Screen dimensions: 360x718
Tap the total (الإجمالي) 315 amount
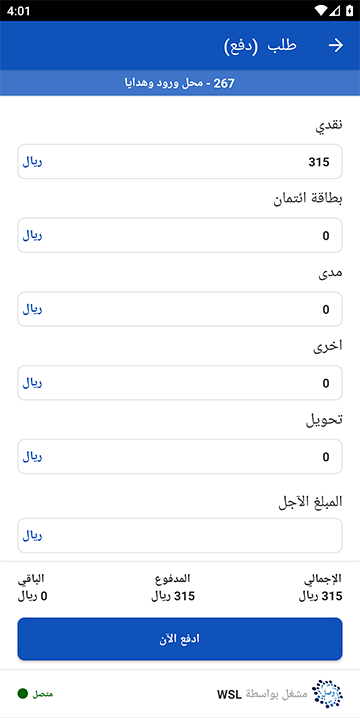(321, 597)
